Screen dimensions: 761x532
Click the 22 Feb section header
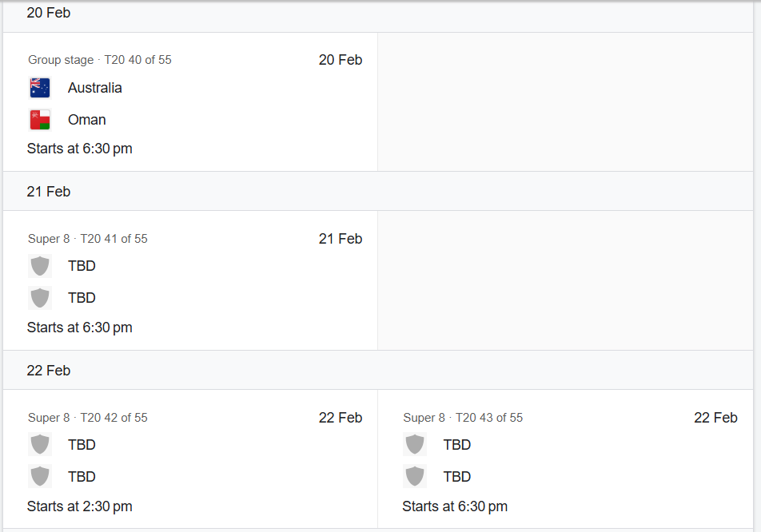point(49,371)
